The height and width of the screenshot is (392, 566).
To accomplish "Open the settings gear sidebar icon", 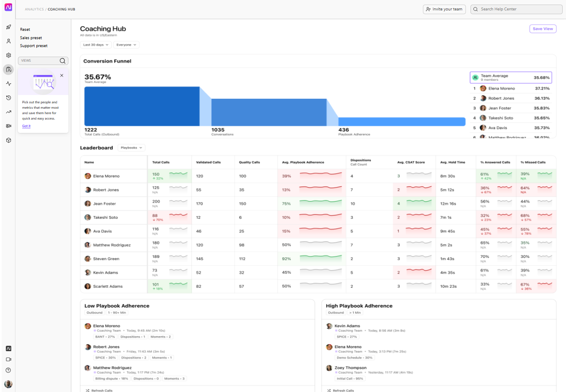I will 8,55.
